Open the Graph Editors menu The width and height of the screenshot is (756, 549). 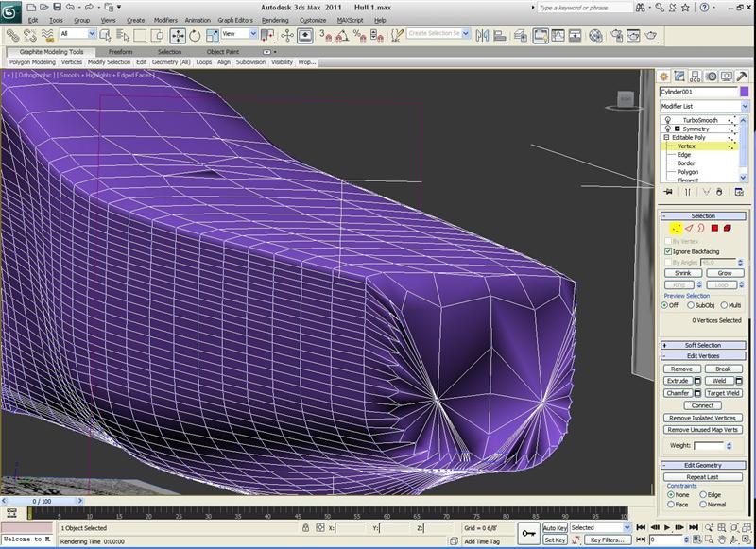pos(234,20)
